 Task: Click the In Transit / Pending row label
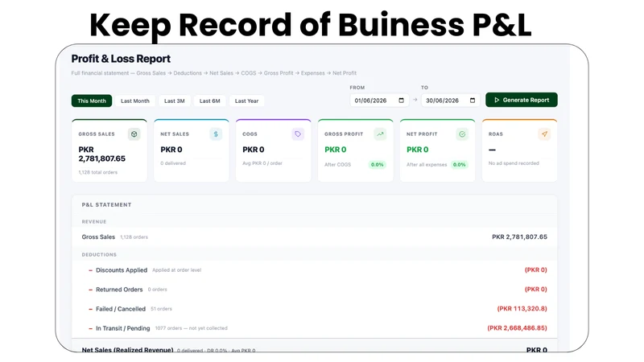[123, 328]
